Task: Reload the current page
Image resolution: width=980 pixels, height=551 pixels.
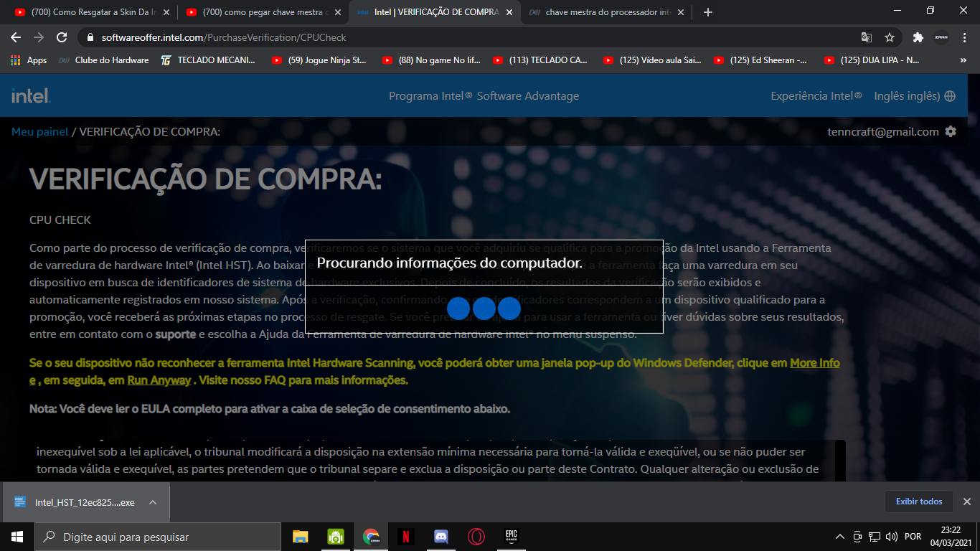Action: pyautogui.click(x=62, y=37)
